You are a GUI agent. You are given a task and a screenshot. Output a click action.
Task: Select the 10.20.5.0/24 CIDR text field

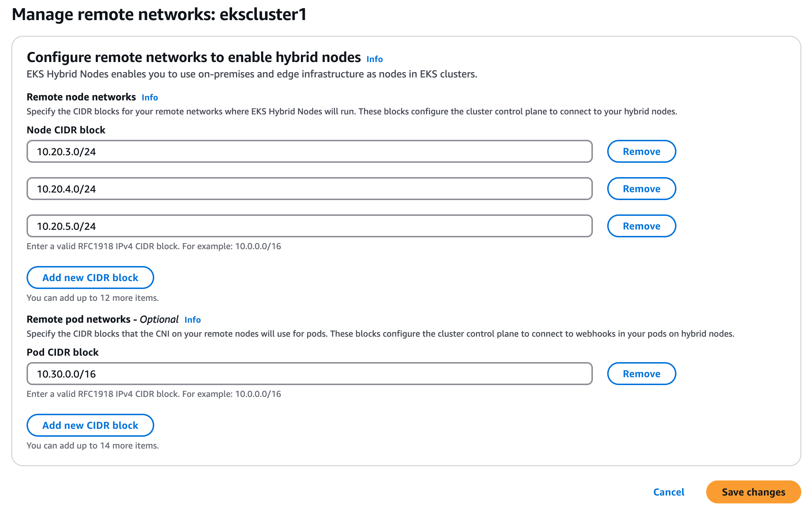click(309, 226)
